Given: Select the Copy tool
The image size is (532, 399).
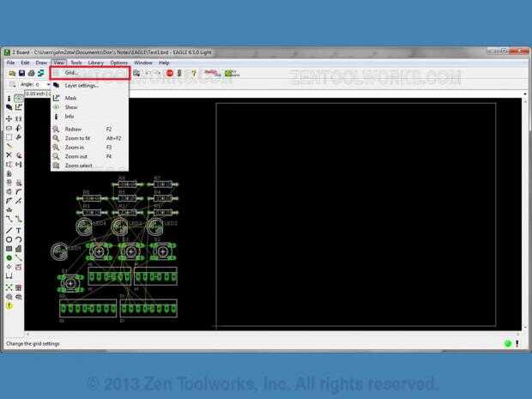Looking at the screenshot, I should (18, 118).
